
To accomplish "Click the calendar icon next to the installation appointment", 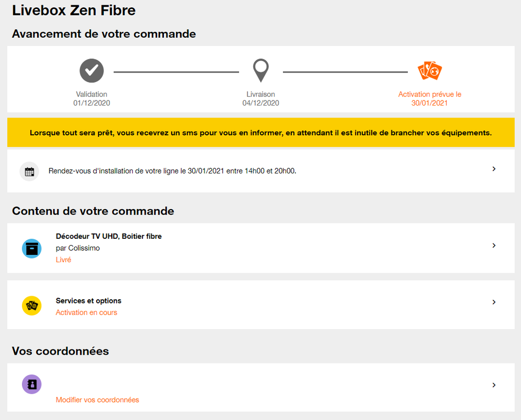I will tap(29, 170).
